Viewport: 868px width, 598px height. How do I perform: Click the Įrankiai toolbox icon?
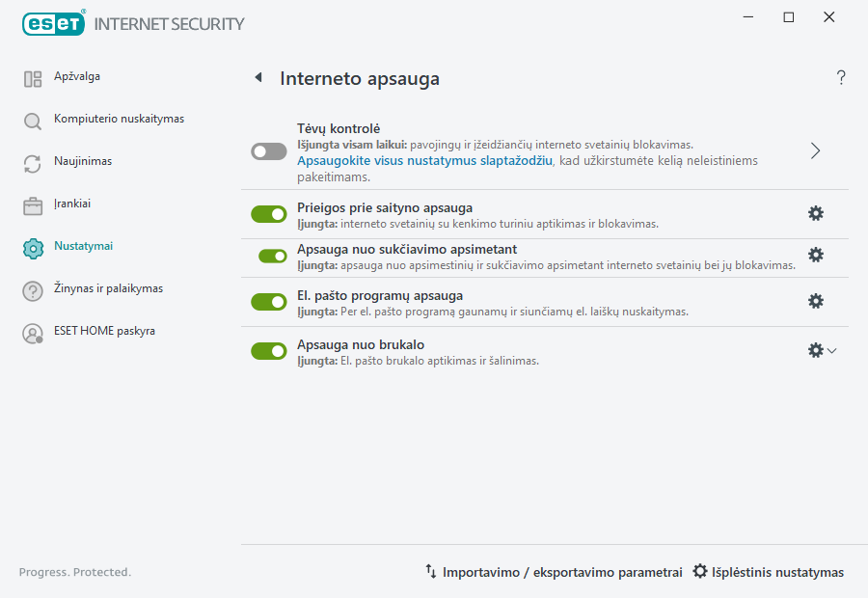32,204
